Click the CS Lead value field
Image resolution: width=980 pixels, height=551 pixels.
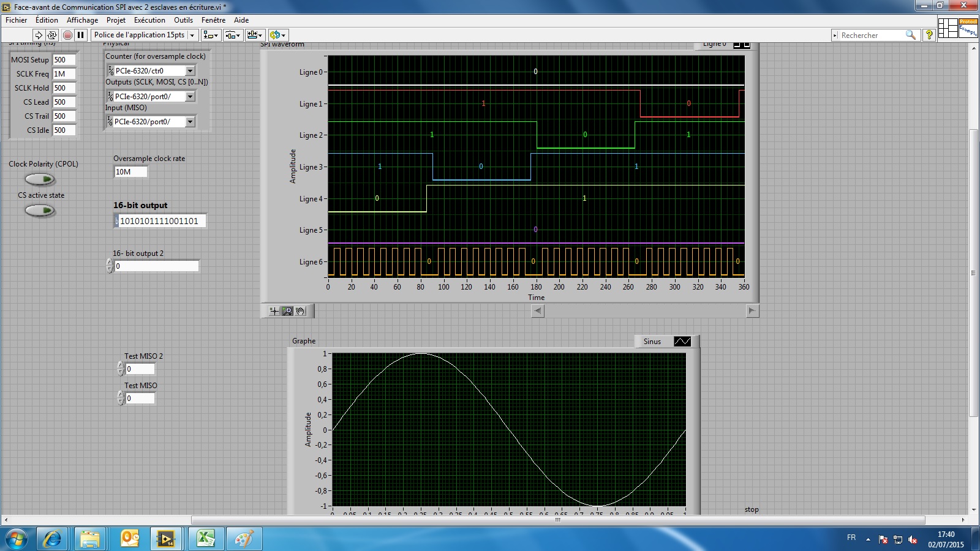pyautogui.click(x=64, y=102)
